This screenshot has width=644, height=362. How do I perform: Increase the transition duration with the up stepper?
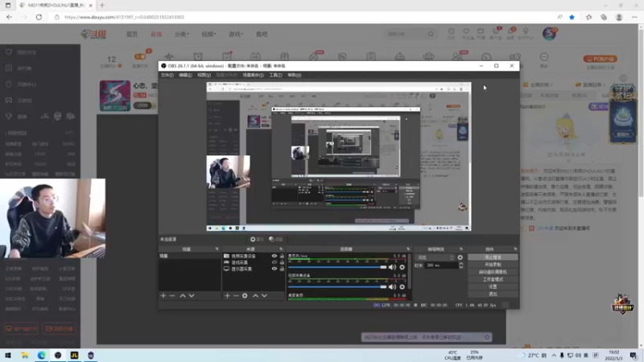(x=460, y=264)
